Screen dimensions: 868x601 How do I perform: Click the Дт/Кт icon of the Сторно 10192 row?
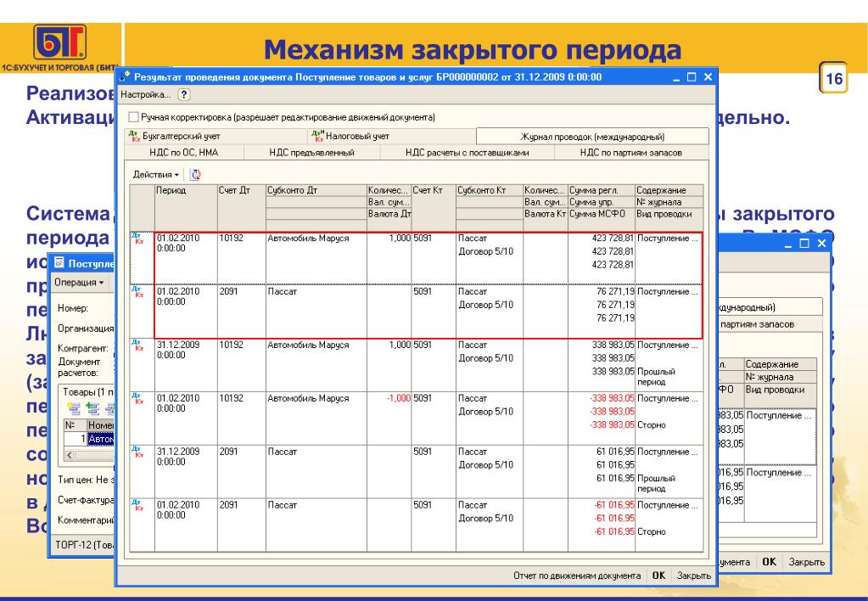(x=135, y=400)
